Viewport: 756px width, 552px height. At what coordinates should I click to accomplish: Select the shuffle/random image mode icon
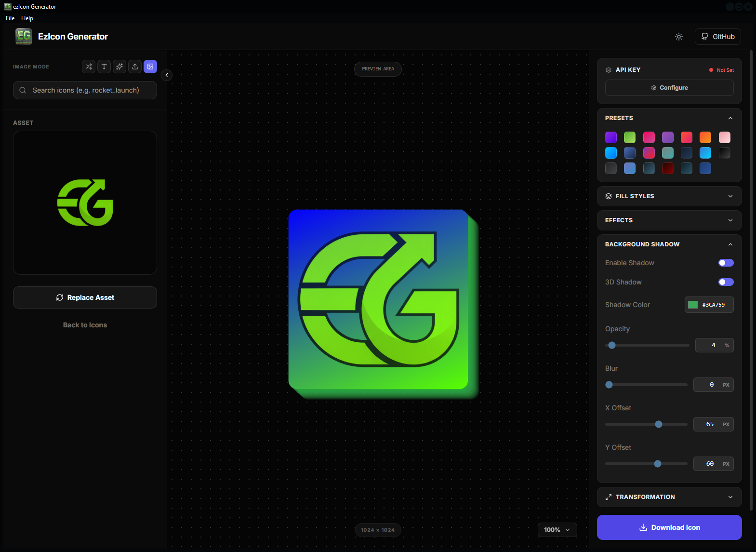(89, 67)
